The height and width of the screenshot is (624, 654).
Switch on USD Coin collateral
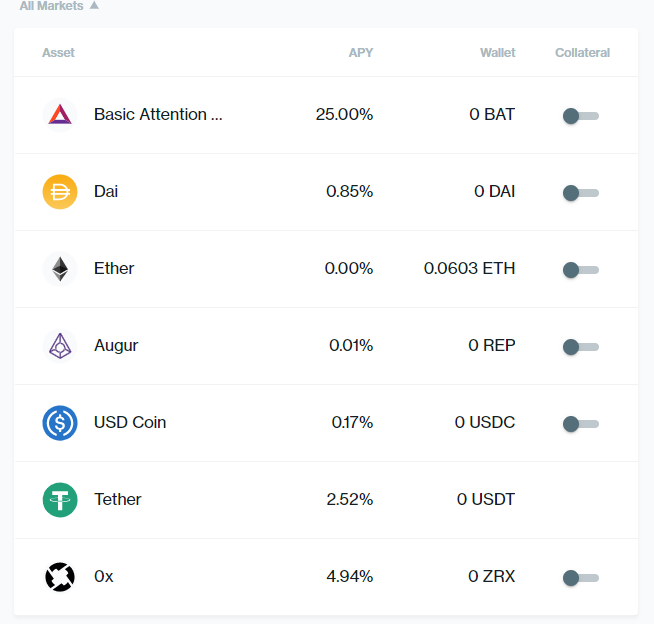point(581,424)
